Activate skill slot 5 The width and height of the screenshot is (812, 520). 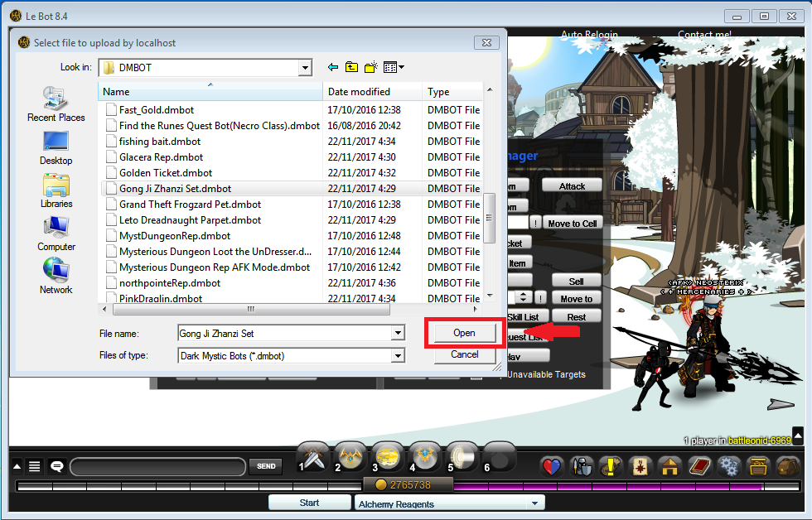(462, 457)
